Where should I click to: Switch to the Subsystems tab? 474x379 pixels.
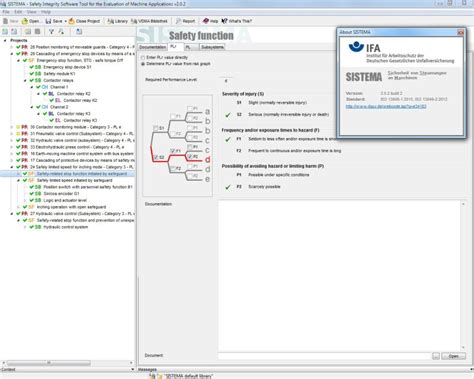[x=212, y=47]
